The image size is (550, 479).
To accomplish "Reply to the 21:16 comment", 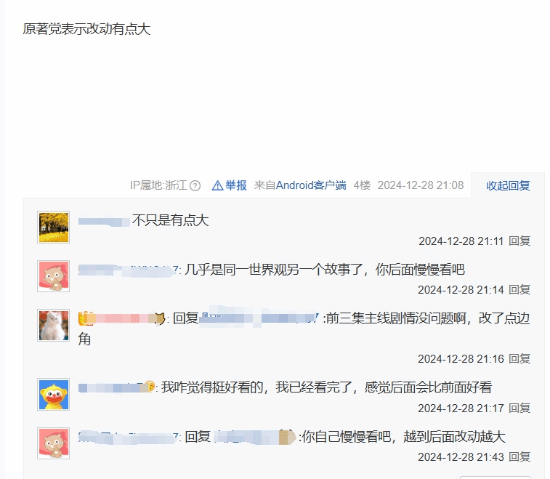I will (519, 359).
